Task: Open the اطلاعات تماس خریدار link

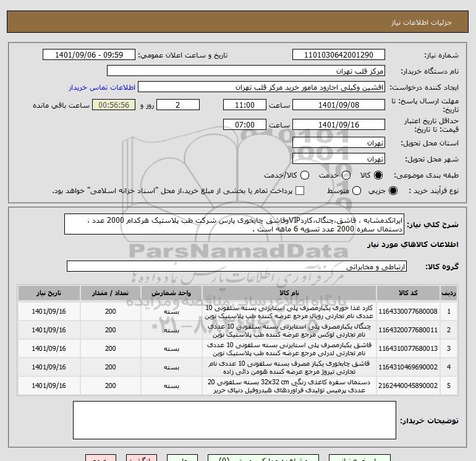Action: pyautogui.click(x=102, y=87)
